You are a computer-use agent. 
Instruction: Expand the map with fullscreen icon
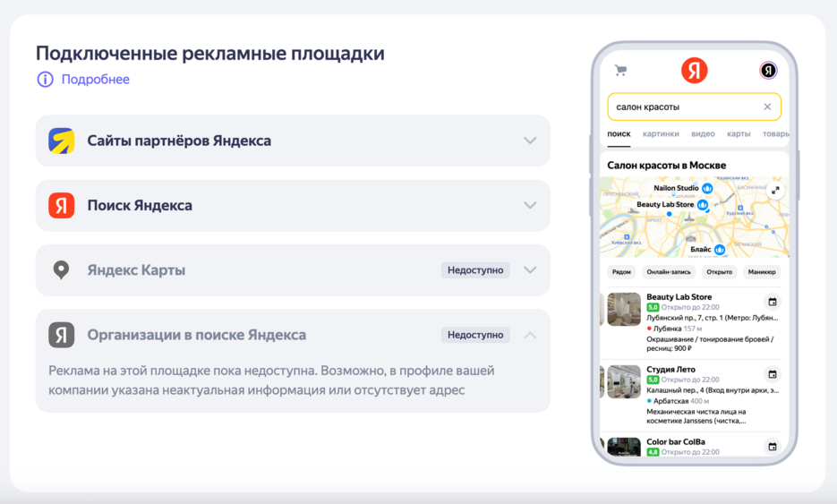(x=775, y=190)
